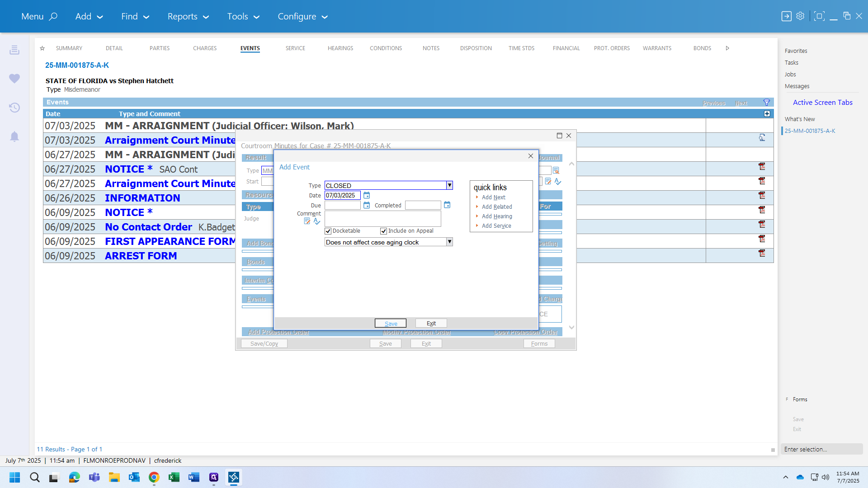
Task: Click the spell check icon under Comment
Action: click(x=317, y=221)
